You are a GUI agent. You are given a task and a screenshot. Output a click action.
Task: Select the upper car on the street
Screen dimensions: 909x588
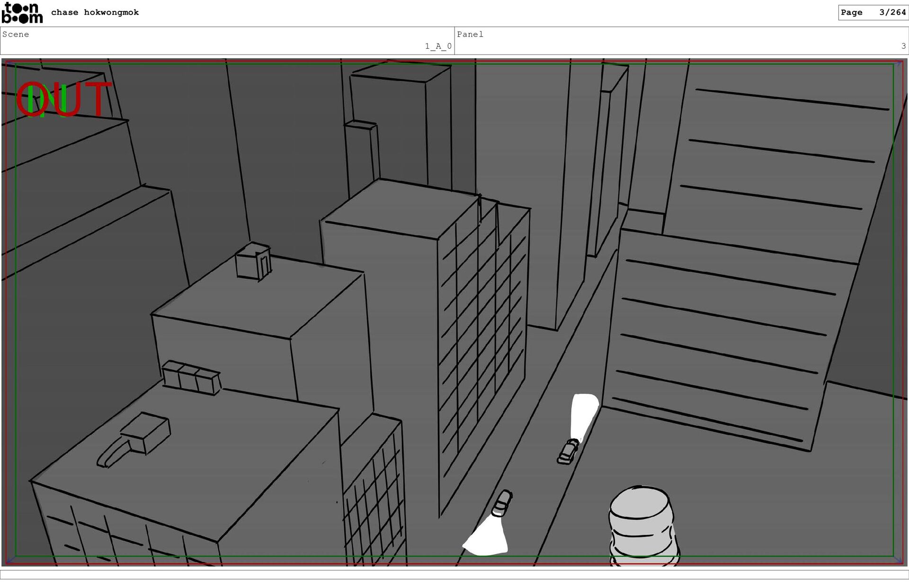pyautogui.click(x=568, y=452)
